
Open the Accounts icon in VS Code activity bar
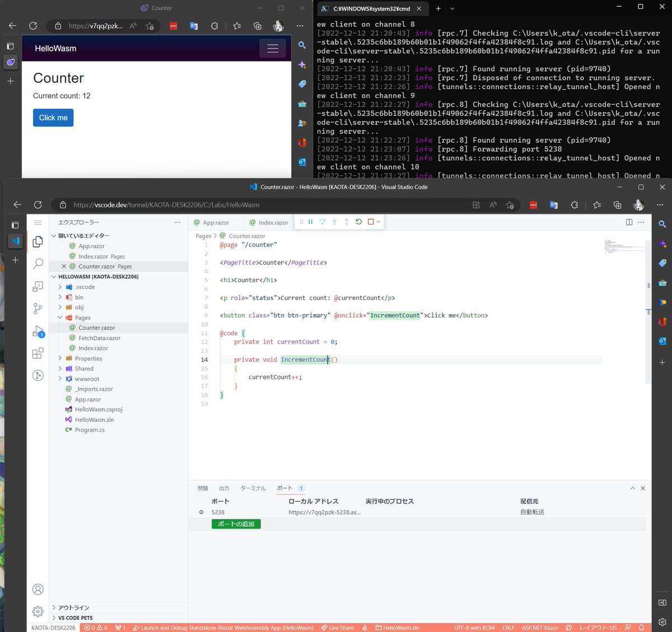click(x=38, y=589)
